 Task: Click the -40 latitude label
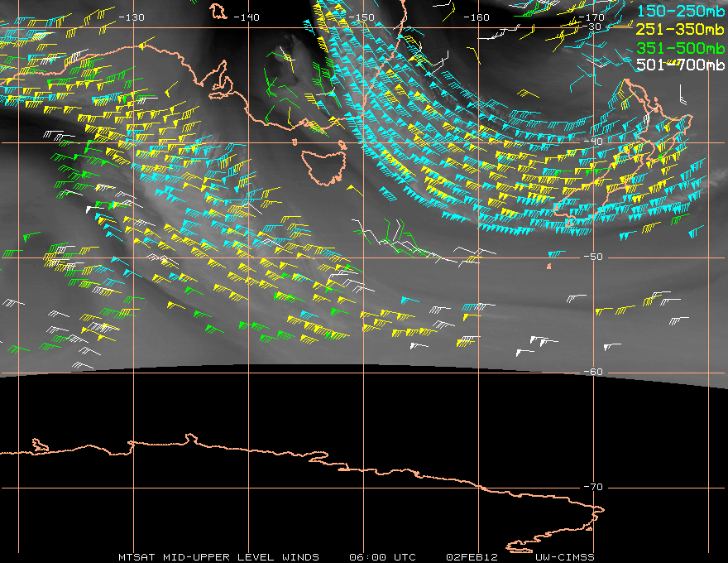593,142
